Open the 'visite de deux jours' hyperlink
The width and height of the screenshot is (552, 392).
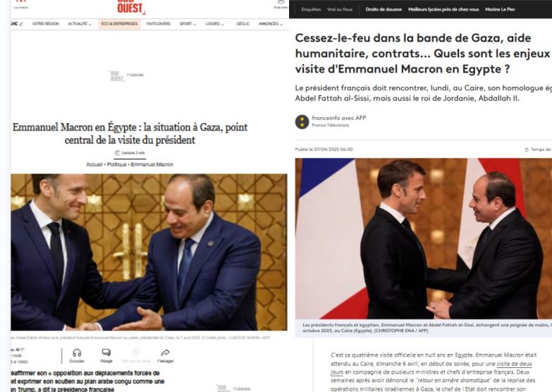click(x=431, y=368)
